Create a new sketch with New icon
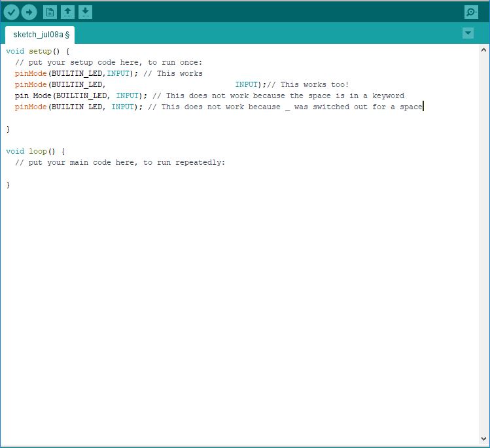This screenshot has height=448, width=490. 50,12
